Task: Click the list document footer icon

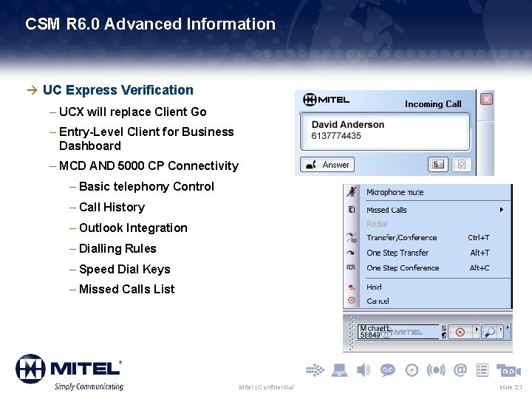Action: point(482,370)
